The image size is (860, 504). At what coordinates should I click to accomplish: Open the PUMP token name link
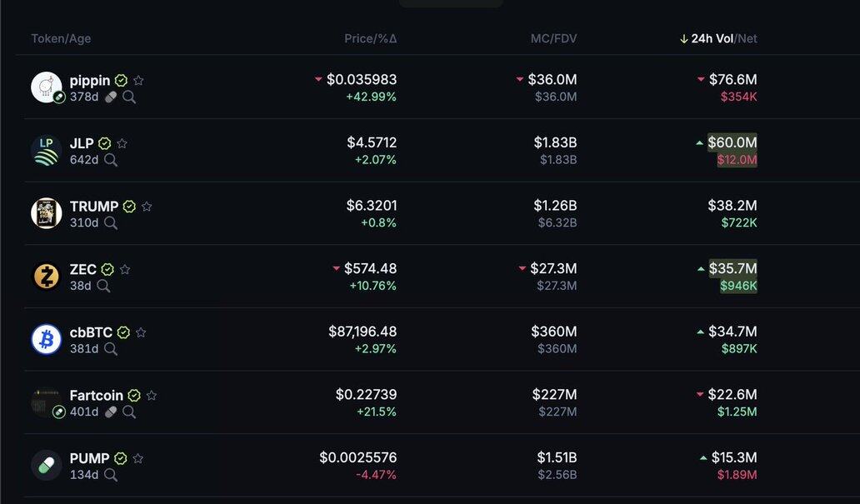[89, 458]
